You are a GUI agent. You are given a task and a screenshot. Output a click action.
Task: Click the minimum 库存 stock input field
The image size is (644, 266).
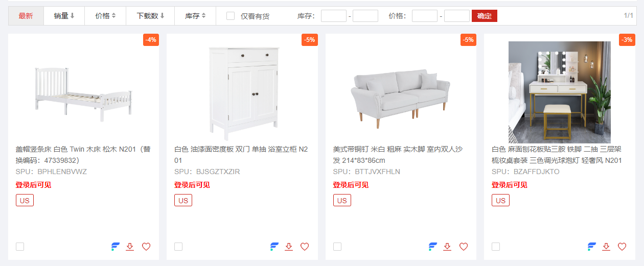[334, 16]
